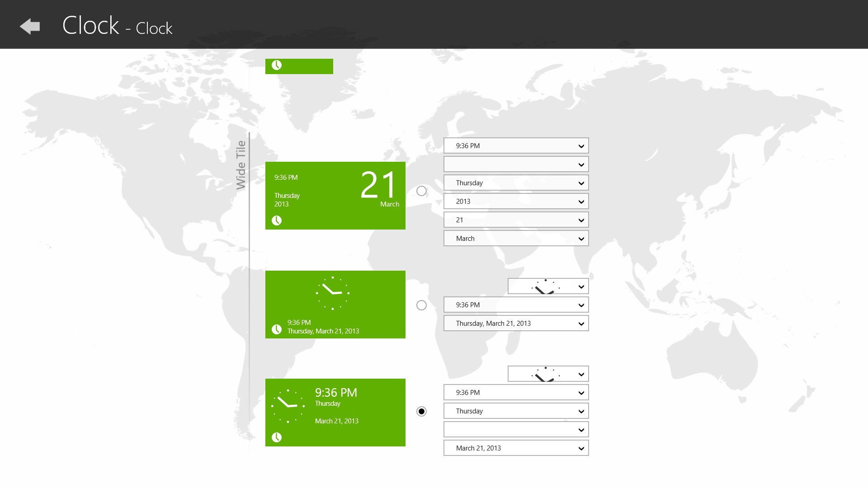Click clock icon on the date tile

[277, 221]
